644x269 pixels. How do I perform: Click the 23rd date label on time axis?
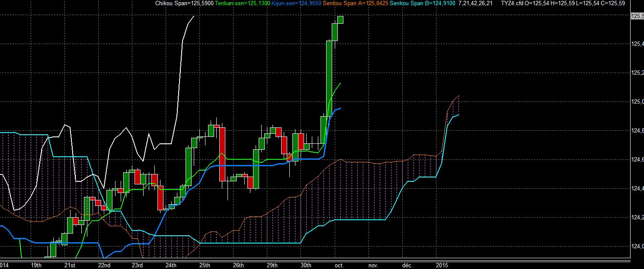click(x=137, y=265)
